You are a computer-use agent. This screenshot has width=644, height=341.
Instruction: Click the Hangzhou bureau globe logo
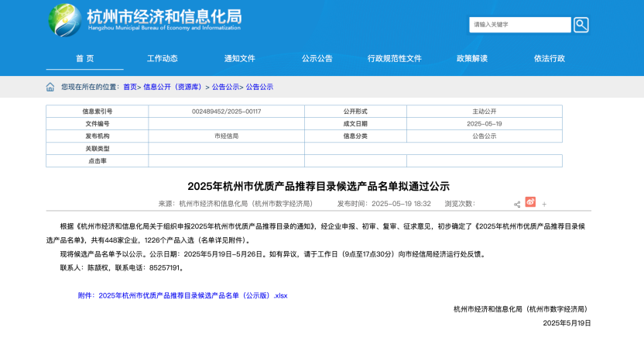64,20
